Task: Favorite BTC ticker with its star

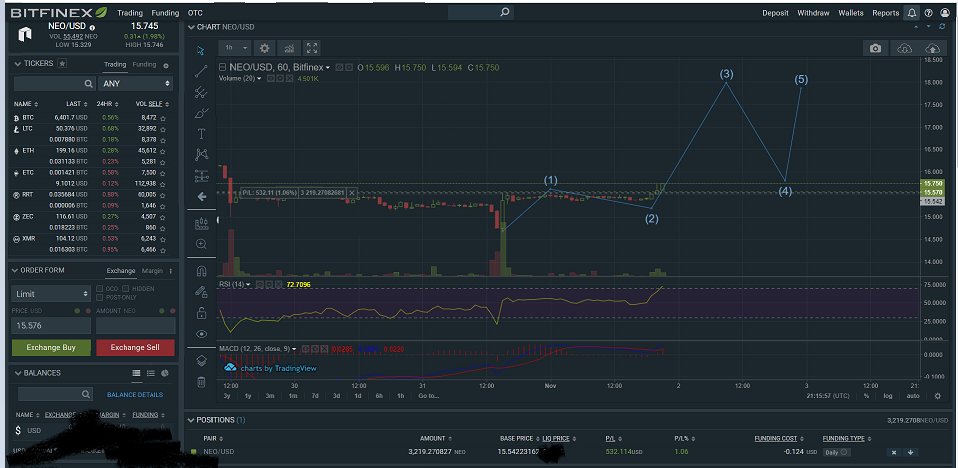Action: coord(163,117)
